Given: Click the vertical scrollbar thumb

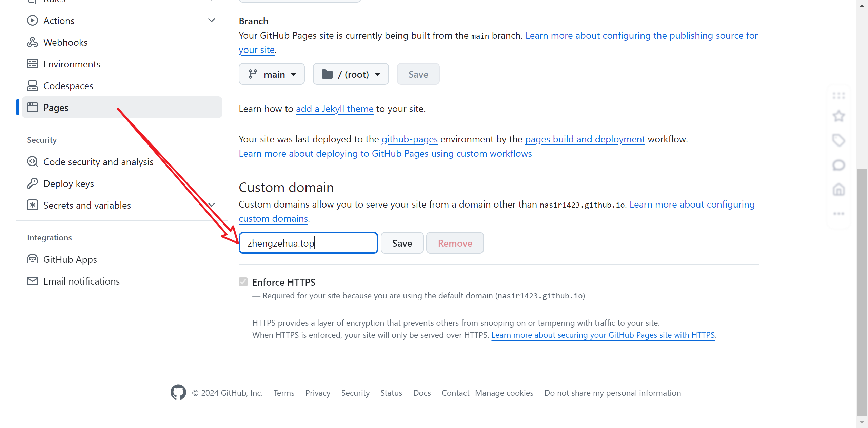Looking at the screenshot, I should (x=862, y=292).
